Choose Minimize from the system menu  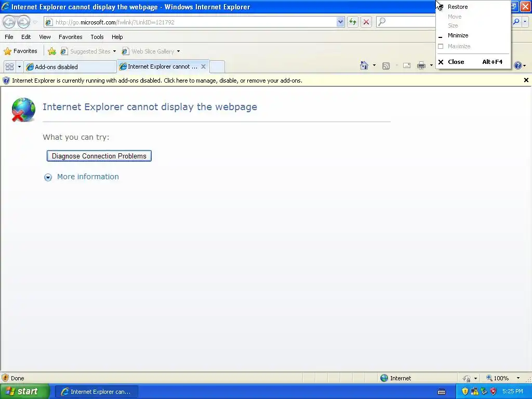tap(473, 35)
